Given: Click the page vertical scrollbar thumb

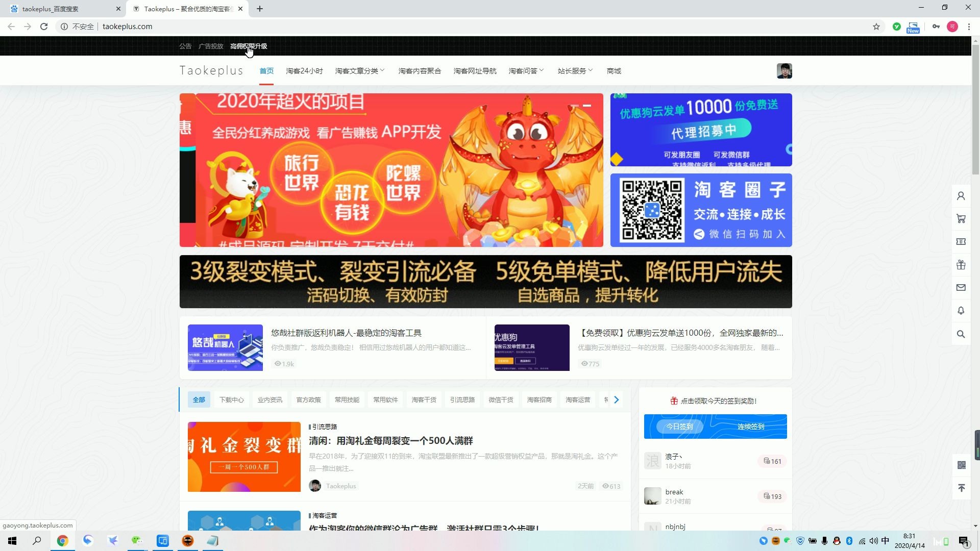Looking at the screenshot, I should click(975, 109).
